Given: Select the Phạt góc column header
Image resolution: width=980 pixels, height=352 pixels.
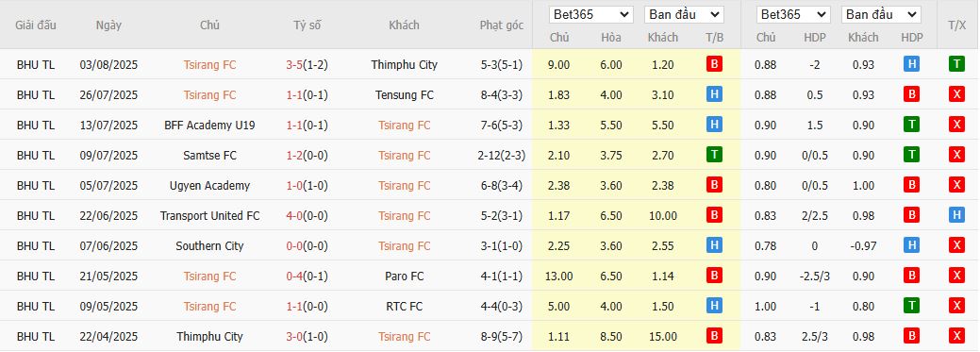Looking at the screenshot, I should (x=501, y=25).
